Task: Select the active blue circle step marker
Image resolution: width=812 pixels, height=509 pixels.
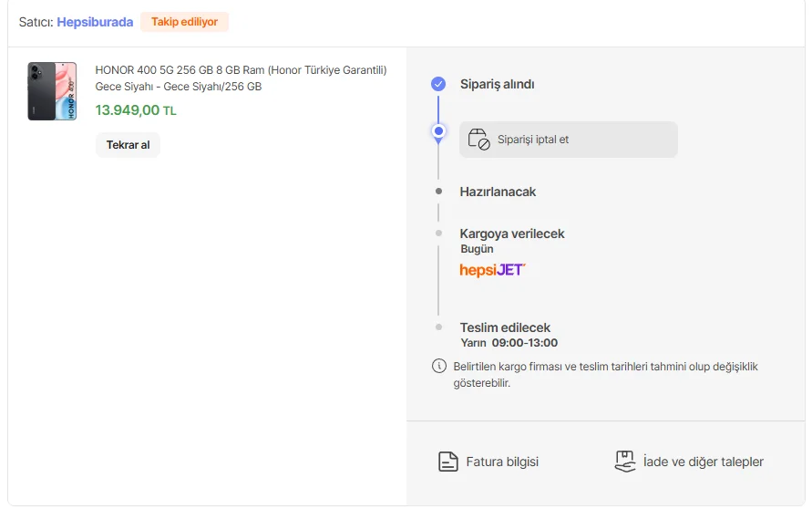Action: click(438, 131)
